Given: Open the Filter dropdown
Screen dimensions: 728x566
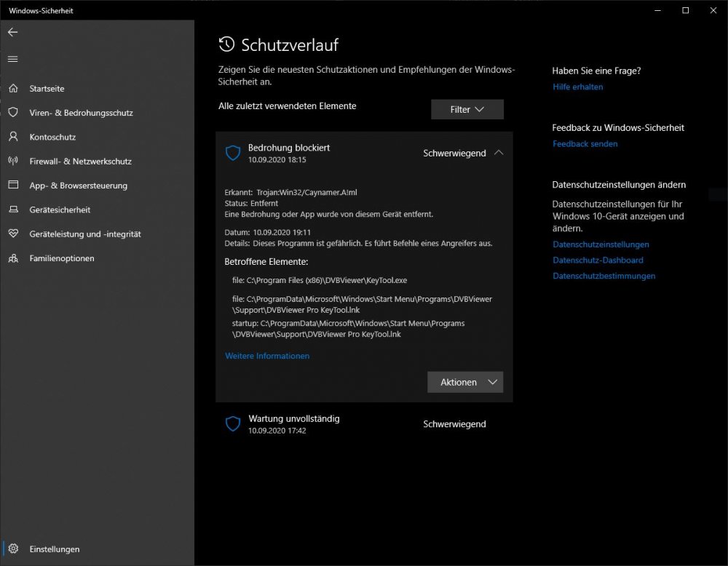Looking at the screenshot, I should pyautogui.click(x=467, y=109).
